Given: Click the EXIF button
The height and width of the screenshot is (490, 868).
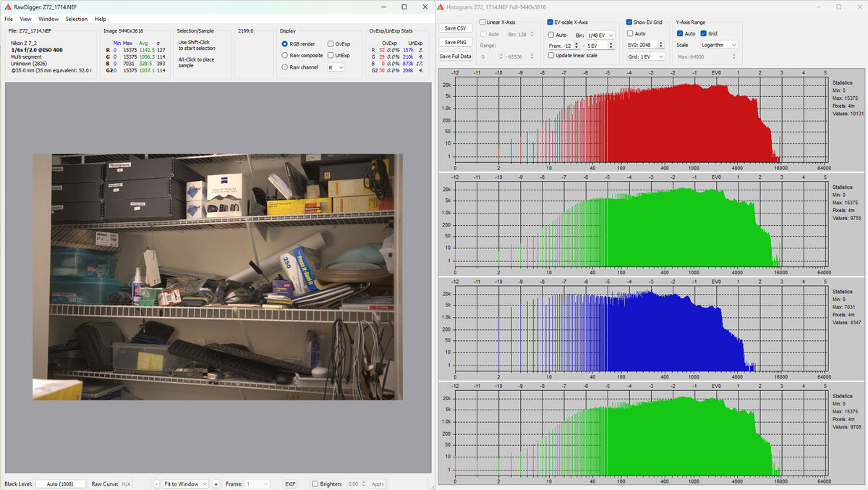Looking at the screenshot, I should coord(290,483).
